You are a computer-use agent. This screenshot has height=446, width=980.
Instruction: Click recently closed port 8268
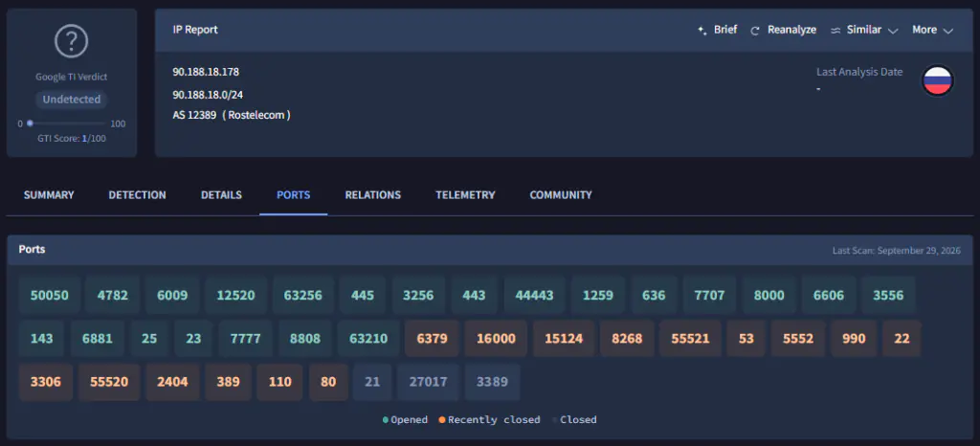[627, 339]
